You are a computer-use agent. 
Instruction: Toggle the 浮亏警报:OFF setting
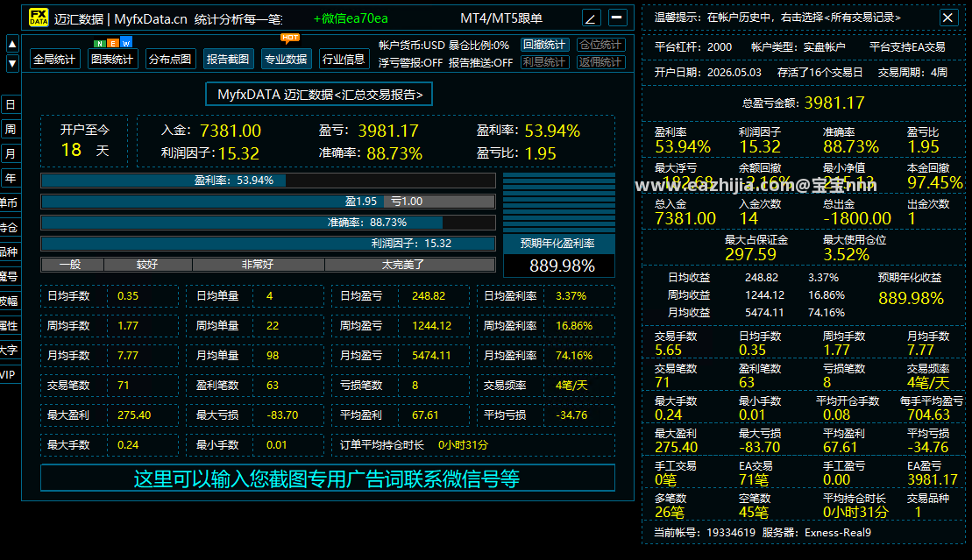pyautogui.click(x=410, y=62)
